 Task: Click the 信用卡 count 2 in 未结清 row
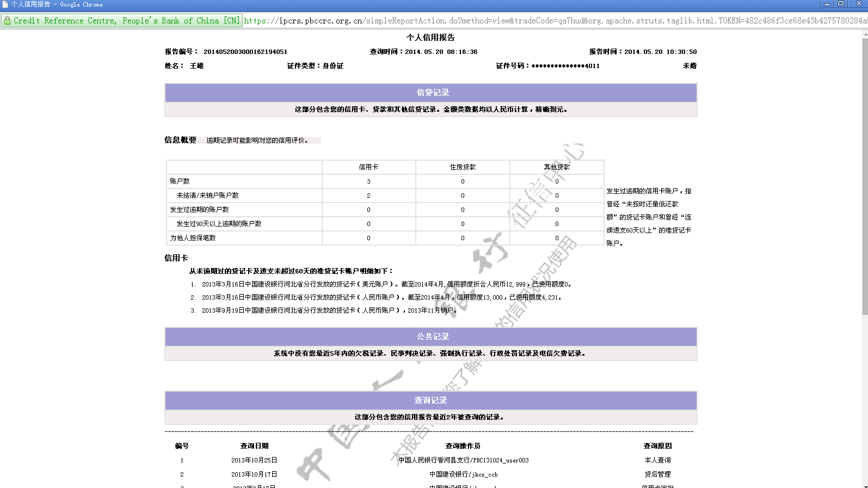point(368,196)
